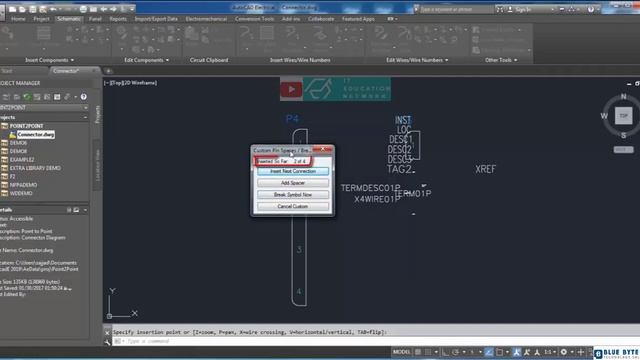
Task: Toggle polar tracking in status bar
Action: pyautogui.click(x=456, y=352)
